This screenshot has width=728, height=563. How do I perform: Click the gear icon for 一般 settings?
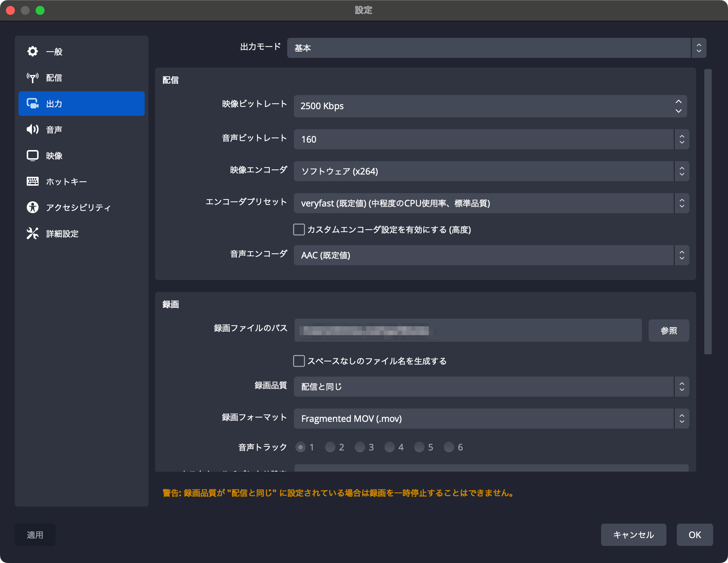[33, 51]
